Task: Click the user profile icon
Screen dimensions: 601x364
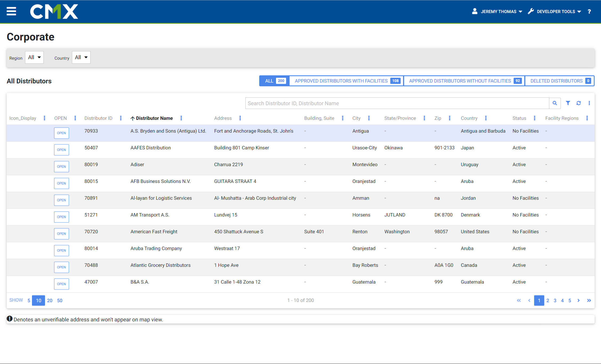Action: pyautogui.click(x=475, y=11)
